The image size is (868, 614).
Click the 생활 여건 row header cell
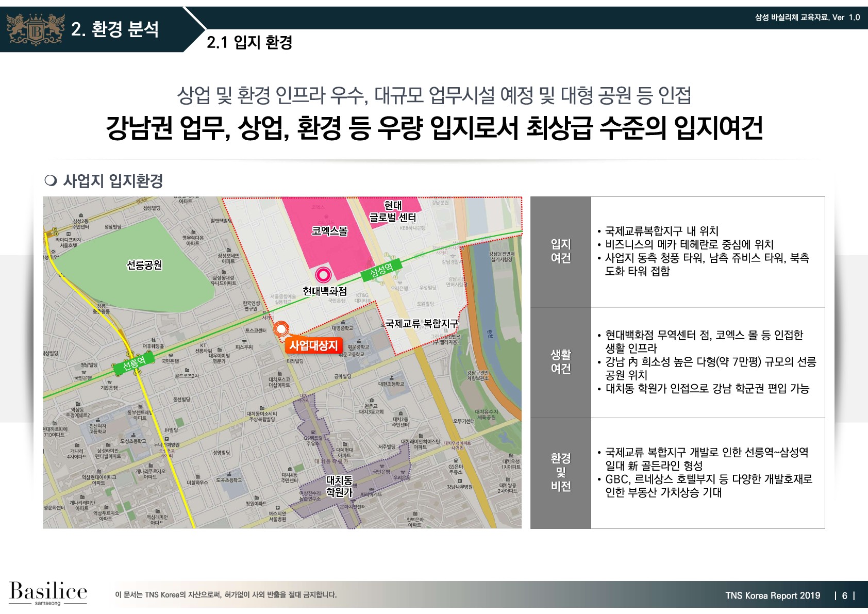561,362
